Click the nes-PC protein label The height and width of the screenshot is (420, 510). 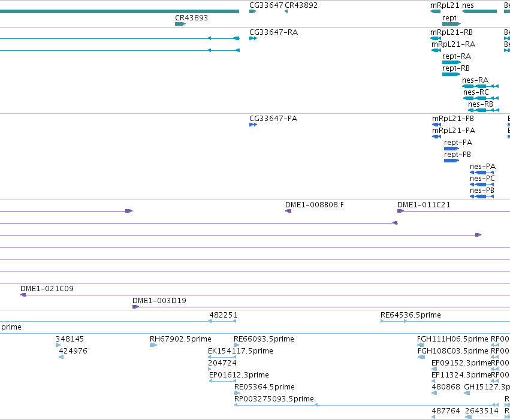tap(482, 179)
